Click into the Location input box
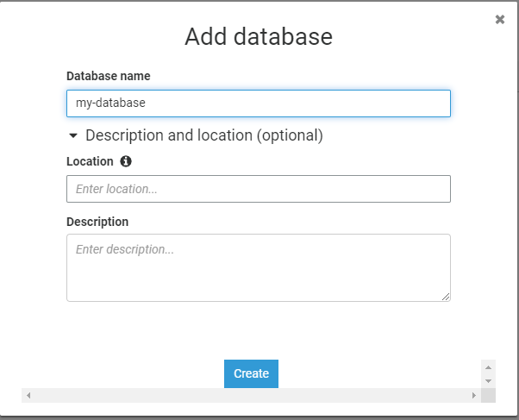Viewport: 519px width, 420px height. pyautogui.click(x=259, y=189)
